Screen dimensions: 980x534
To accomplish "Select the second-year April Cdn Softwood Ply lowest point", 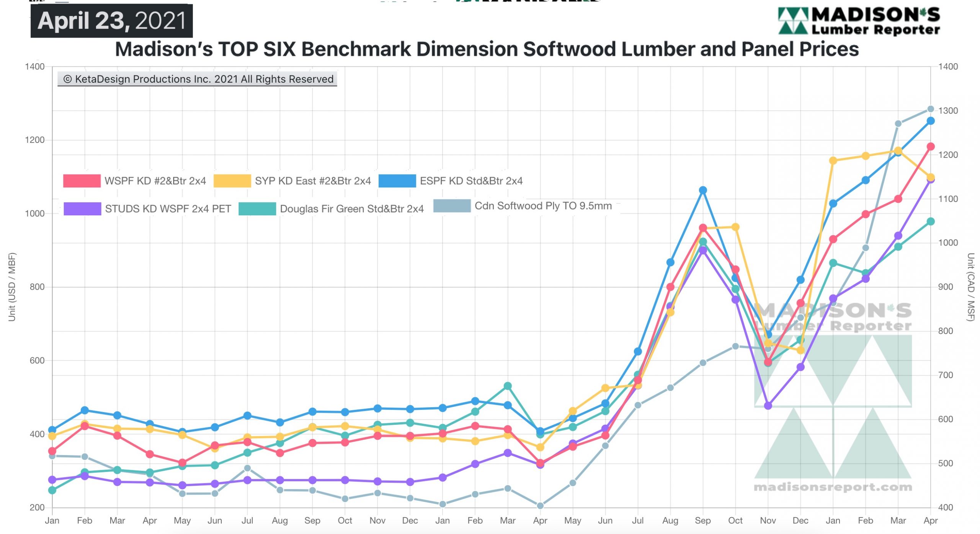I will click(540, 506).
